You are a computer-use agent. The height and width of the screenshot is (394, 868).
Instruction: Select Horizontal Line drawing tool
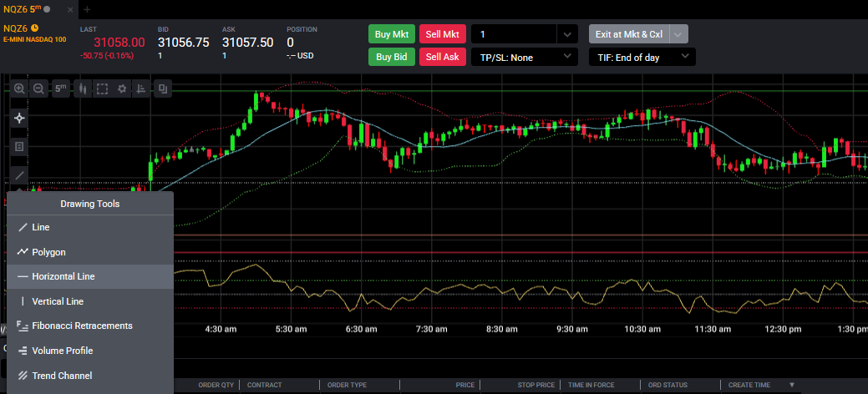[89, 276]
